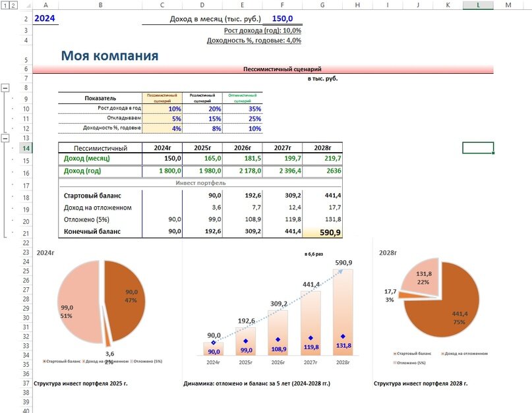Image resolution: width=532 pixels, height=413 pixels.
Task: Collapse the group ending at row 13
Action: [x=5, y=138]
